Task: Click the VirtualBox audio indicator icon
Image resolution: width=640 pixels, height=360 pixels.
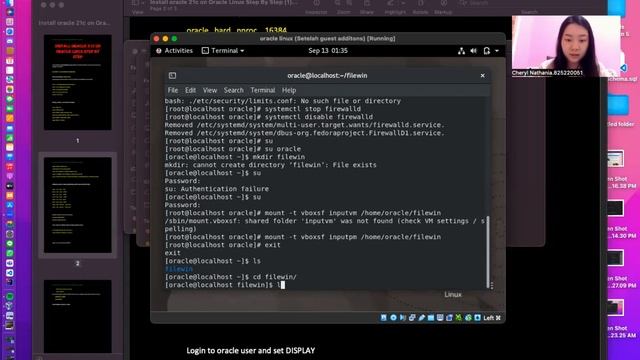Action: pos(403,318)
